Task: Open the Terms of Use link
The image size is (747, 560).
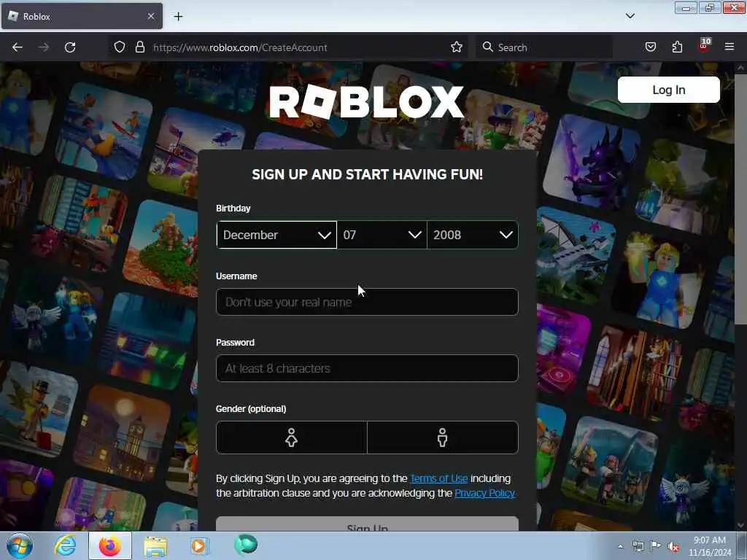Action: pyautogui.click(x=438, y=478)
